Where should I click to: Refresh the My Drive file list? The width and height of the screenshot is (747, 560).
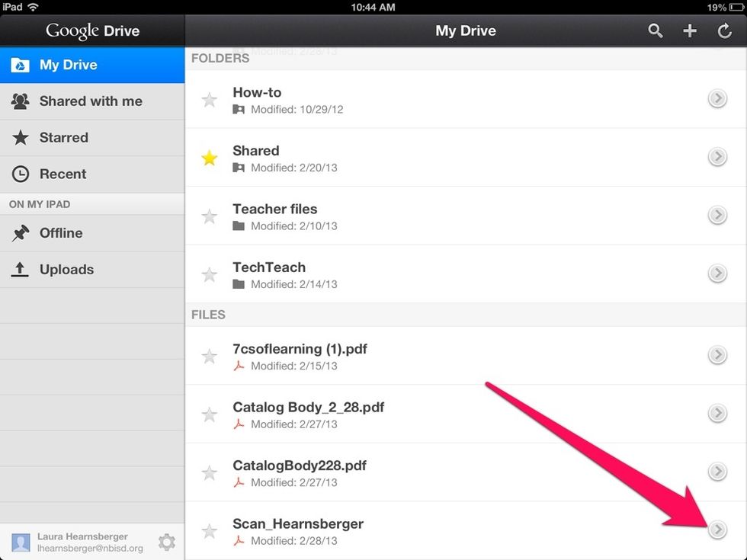pyautogui.click(x=725, y=30)
